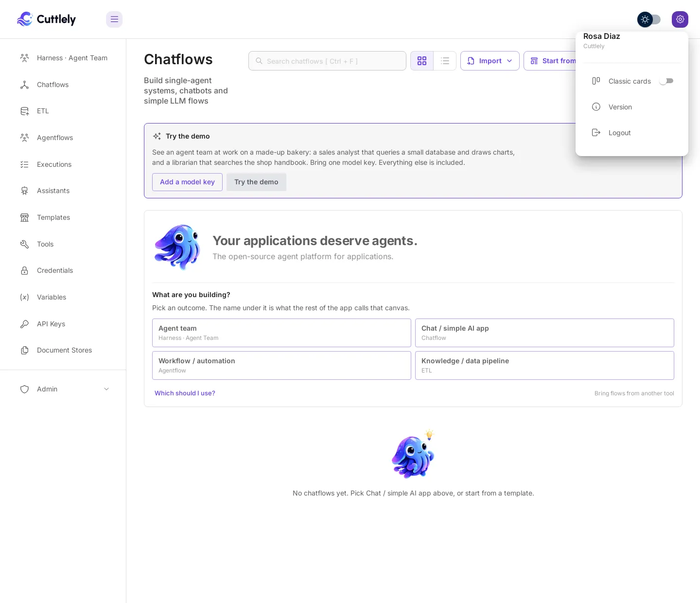Open Templates from the sidebar
The image size is (700, 603).
63,217
